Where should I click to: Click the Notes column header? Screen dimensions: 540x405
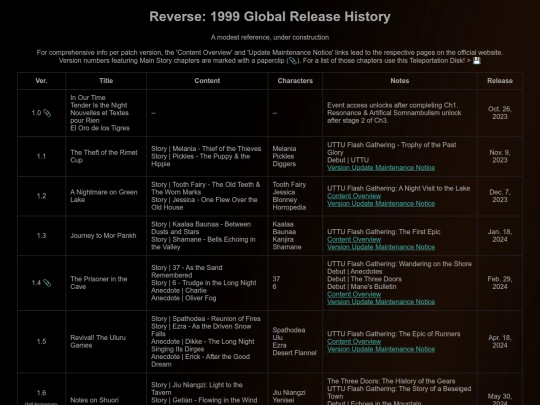click(400, 81)
